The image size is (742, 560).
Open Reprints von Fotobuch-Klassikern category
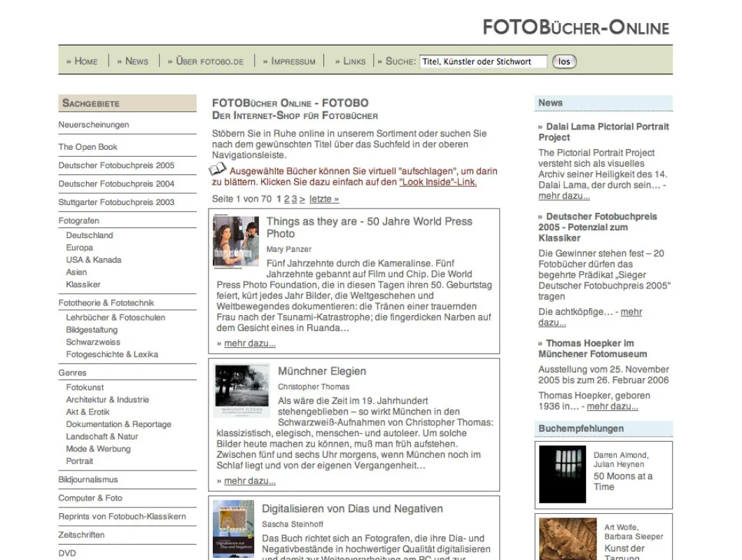coord(122,517)
